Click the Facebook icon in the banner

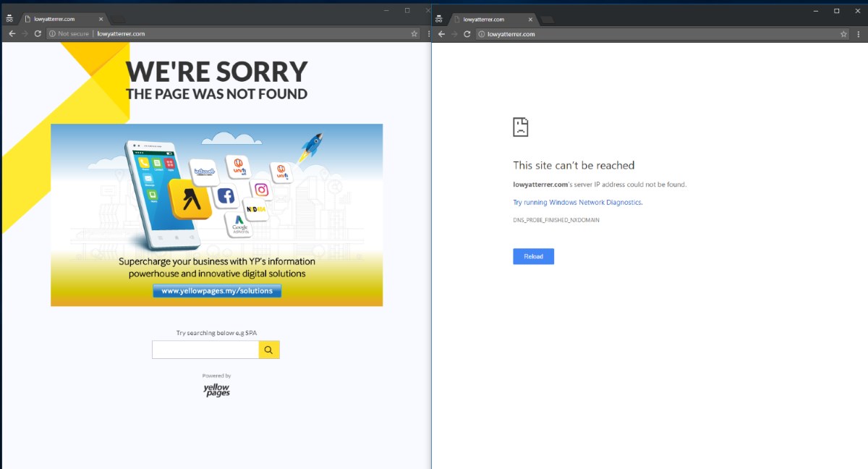(226, 196)
